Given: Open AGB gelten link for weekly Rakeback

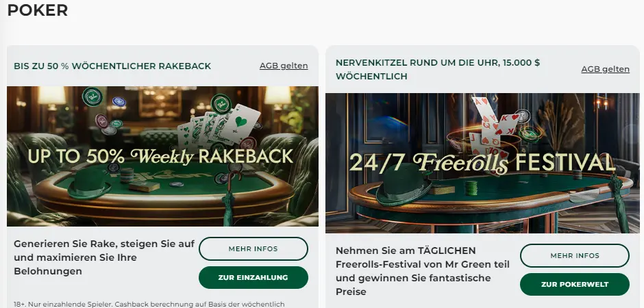Looking at the screenshot, I should point(284,66).
